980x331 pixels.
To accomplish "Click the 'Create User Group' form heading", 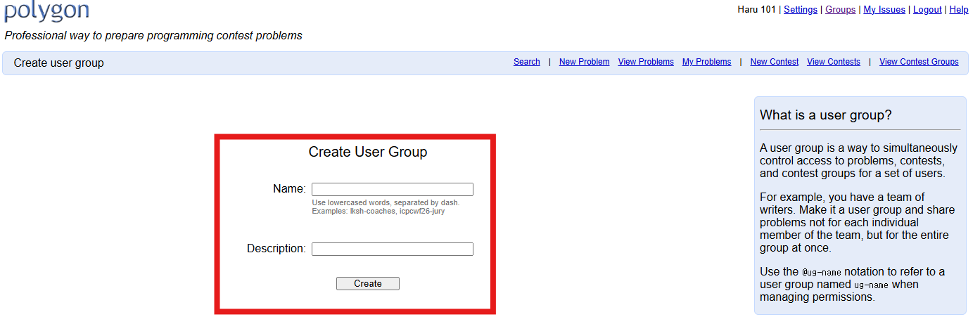I will click(368, 152).
